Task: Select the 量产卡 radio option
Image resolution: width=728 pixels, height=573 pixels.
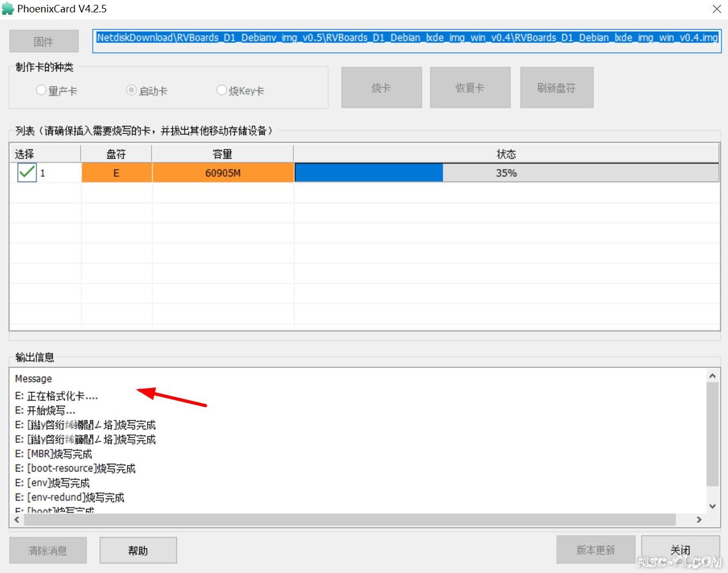Action: point(56,90)
